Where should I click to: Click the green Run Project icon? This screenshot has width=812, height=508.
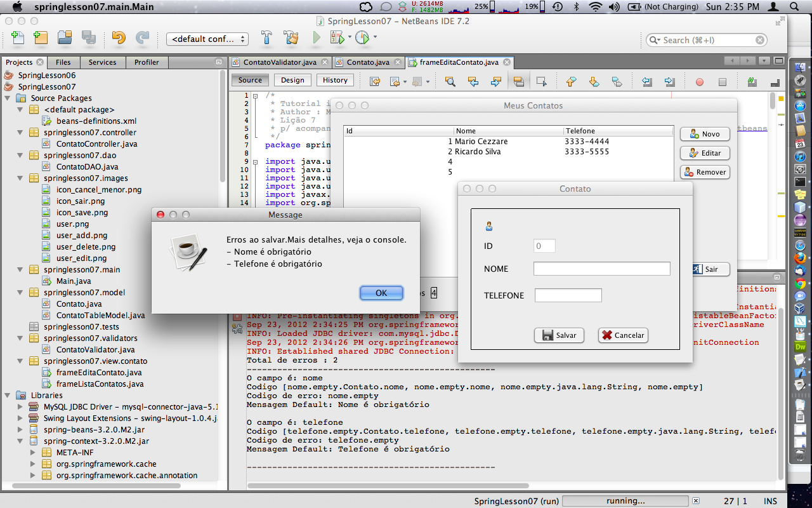pyautogui.click(x=316, y=38)
